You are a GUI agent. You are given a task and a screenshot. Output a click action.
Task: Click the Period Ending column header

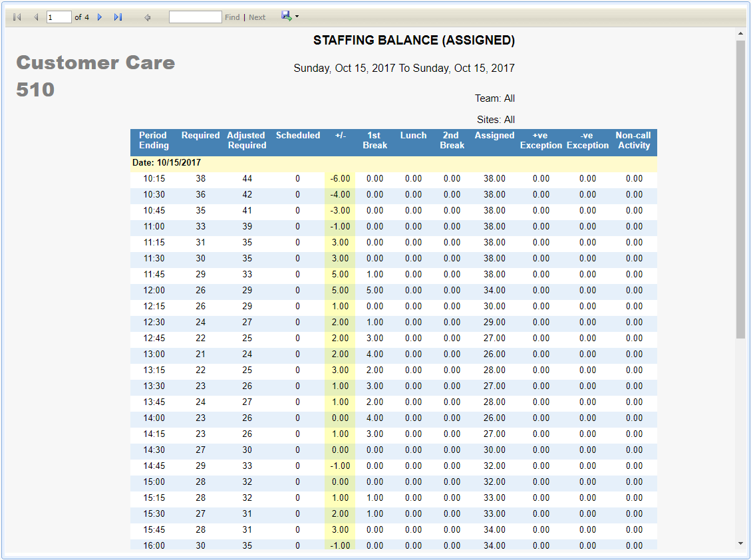153,140
